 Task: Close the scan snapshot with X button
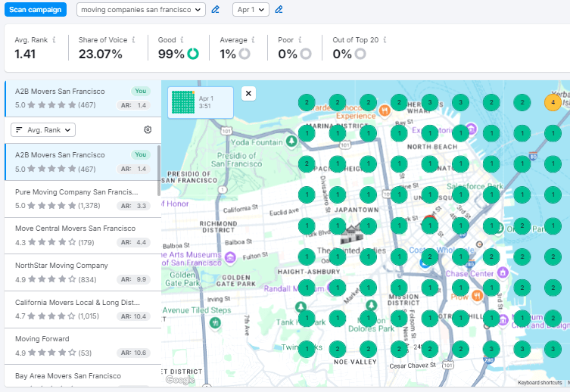pyautogui.click(x=248, y=93)
